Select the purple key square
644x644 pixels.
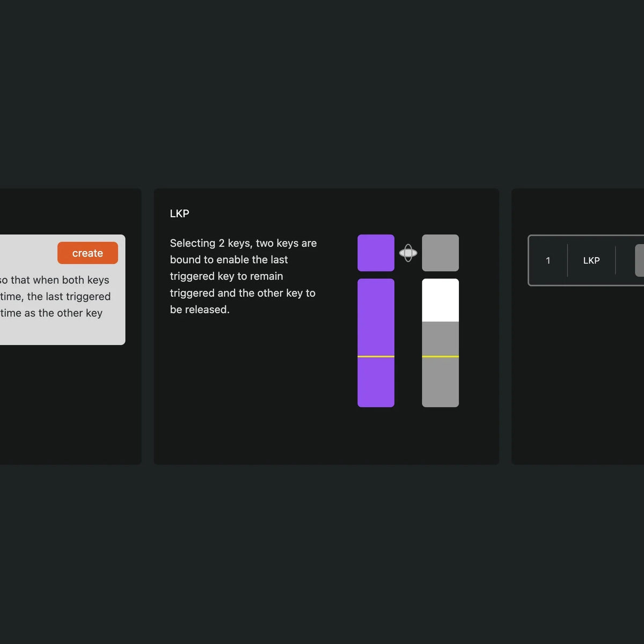[x=376, y=253]
